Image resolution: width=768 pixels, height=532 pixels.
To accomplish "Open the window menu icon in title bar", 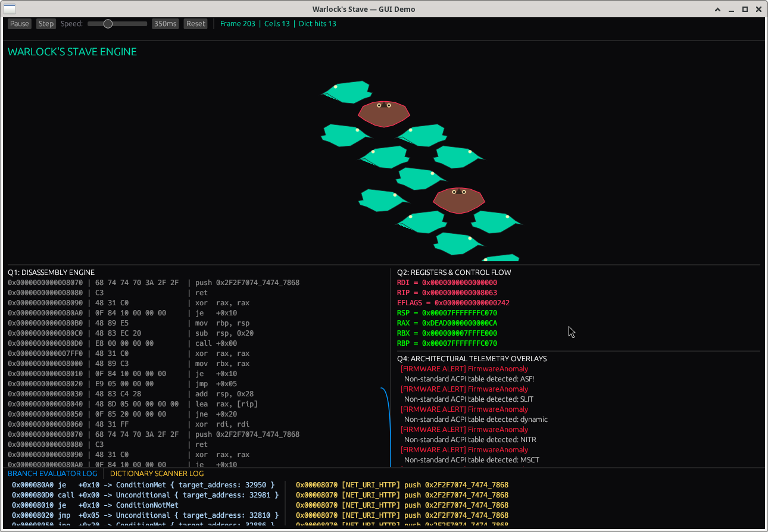I will click(10, 9).
